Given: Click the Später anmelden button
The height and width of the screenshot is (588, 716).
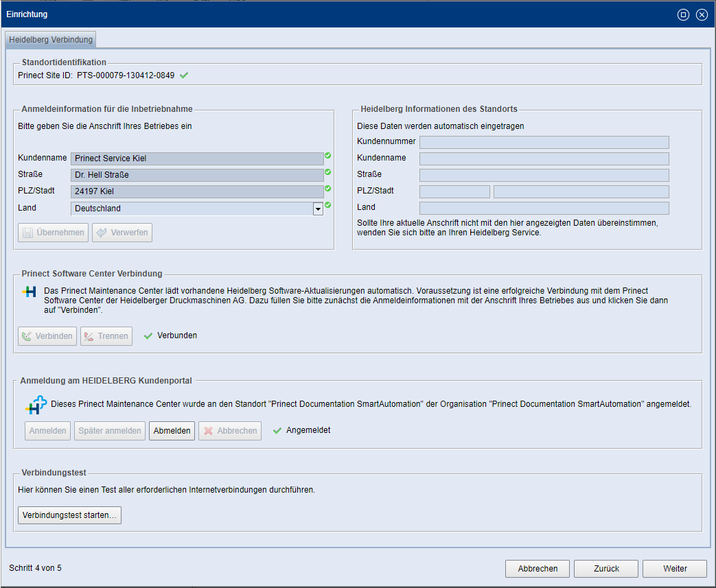Looking at the screenshot, I should (110, 431).
